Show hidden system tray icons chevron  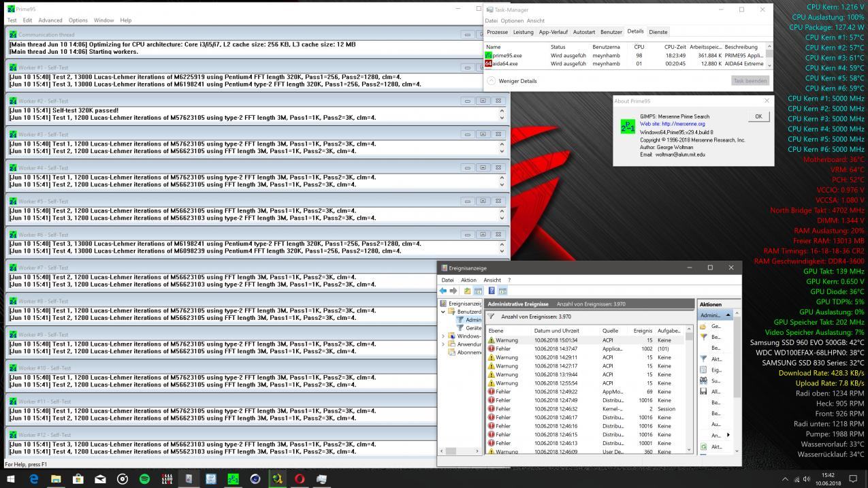[x=785, y=479]
